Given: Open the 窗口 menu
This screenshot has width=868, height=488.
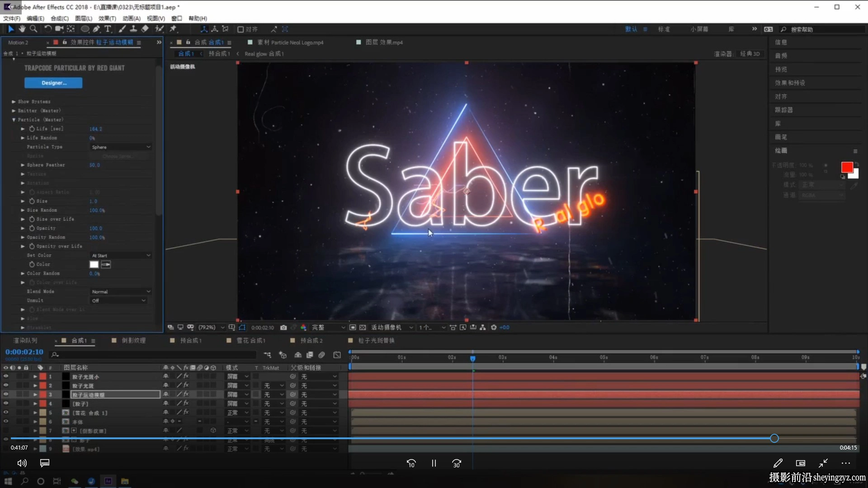Looking at the screenshot, I should (177, 19).
